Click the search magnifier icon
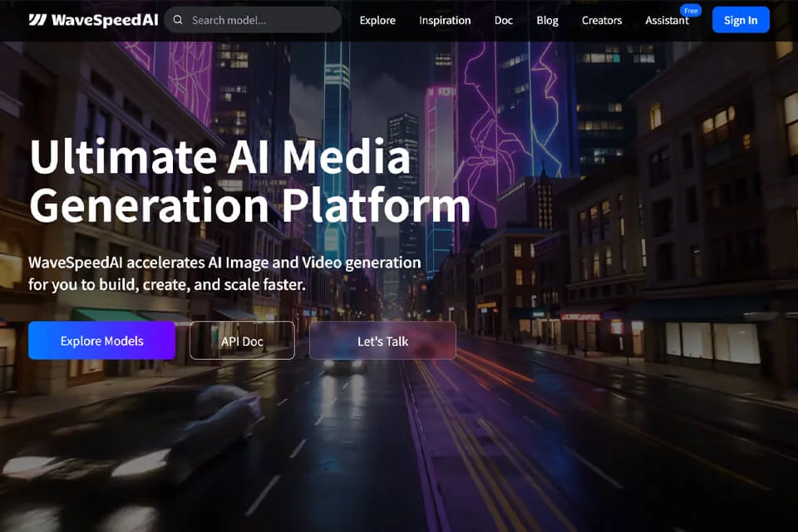Viewport: 798px width, 532px height. (x=178, y=20)
